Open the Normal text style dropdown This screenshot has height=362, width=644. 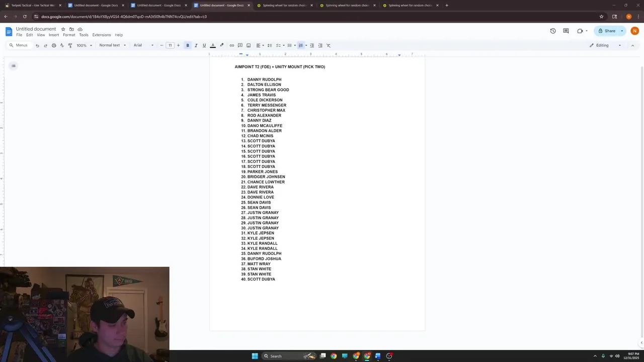[x=112, y=45]
